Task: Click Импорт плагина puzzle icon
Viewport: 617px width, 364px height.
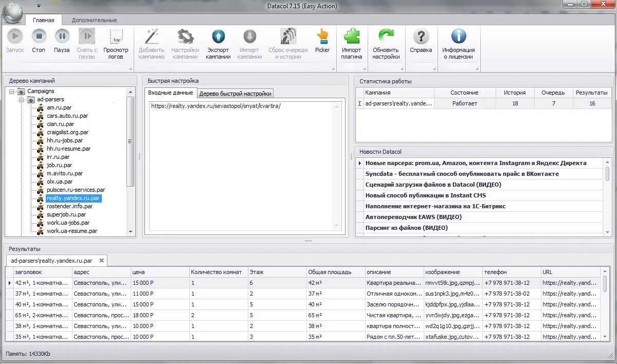Action: coord(352,36)
